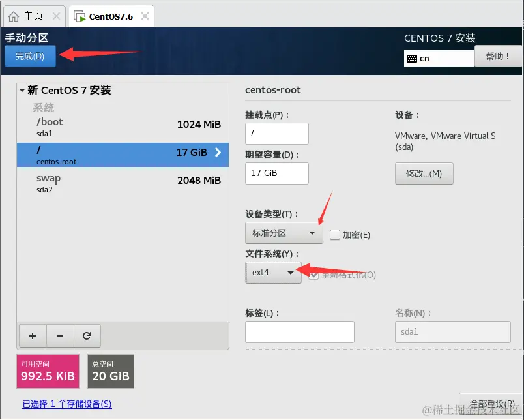Click the 期望容量 capacity field showing 17 GiB
The height and width of the screenshot is (420, 524).
click(x=277, y=173)
